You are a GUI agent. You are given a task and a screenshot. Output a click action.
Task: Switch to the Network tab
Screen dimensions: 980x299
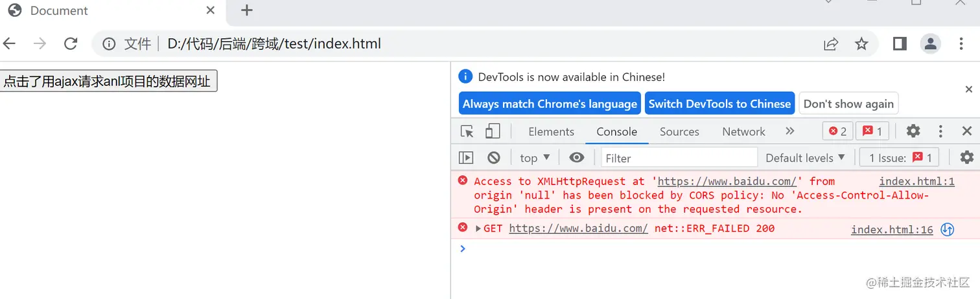(x=743, y=131)
